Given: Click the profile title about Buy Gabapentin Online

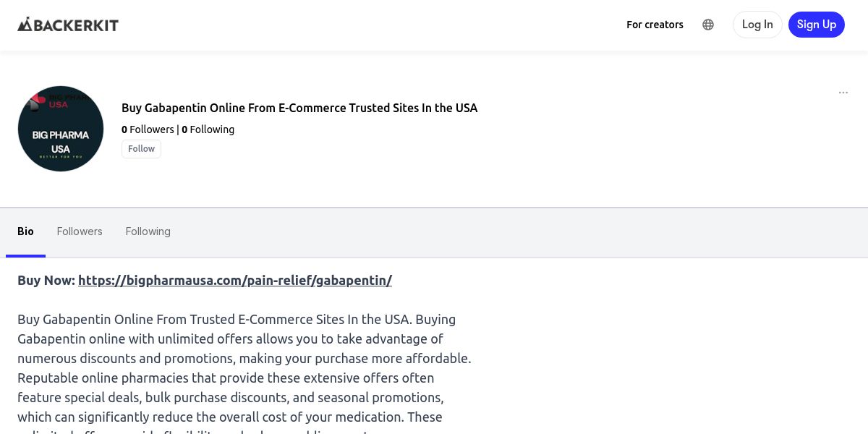Looking at the screenshot, I should point(299,108).
